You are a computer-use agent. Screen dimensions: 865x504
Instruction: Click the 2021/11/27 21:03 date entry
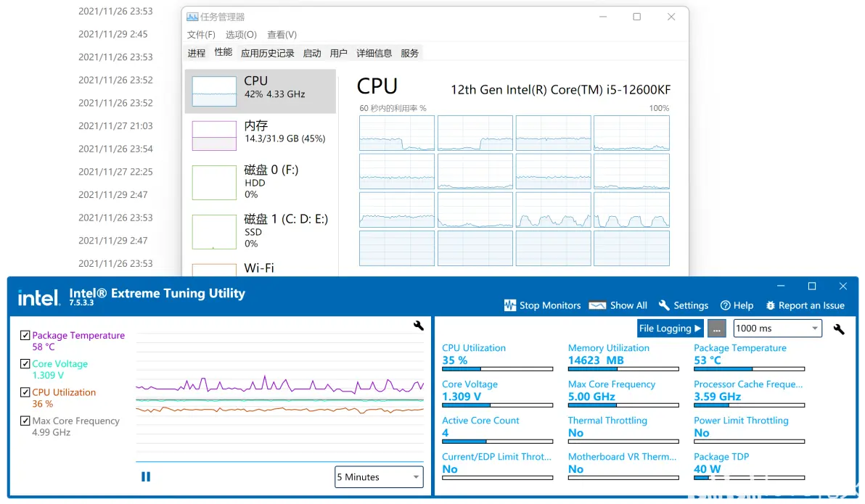115,126
